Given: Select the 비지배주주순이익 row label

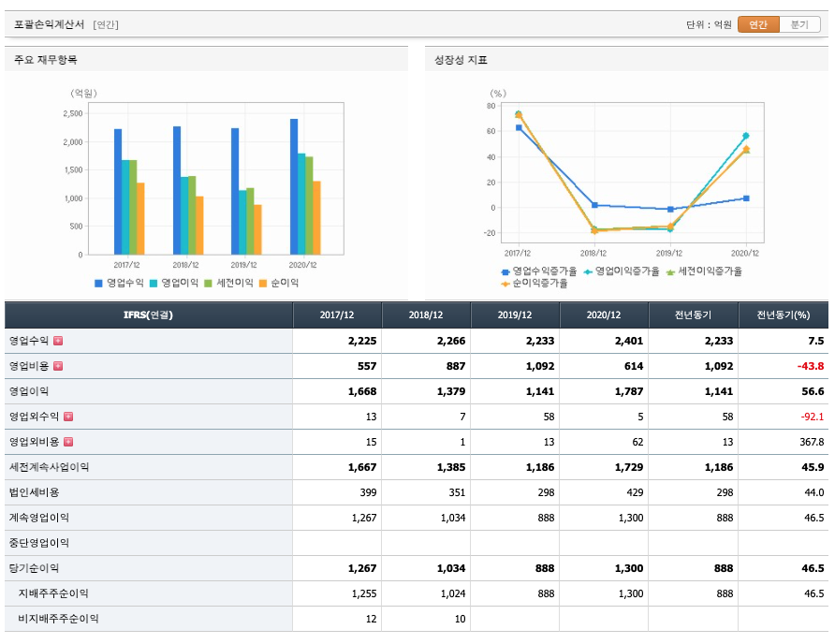Looking at the screenshot, I should (x=59, y=619).
